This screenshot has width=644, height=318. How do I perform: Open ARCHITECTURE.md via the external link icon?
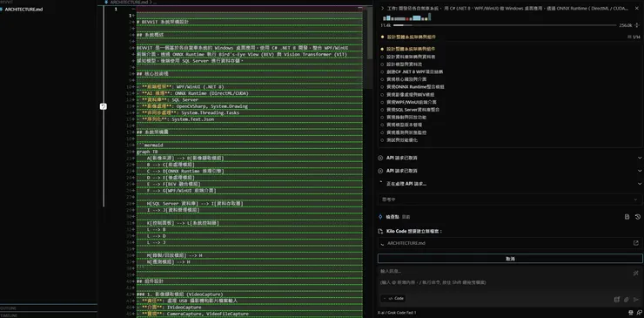pos(636,243)
